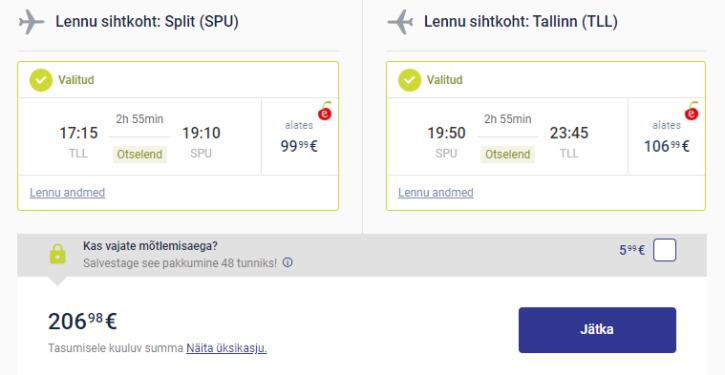This screenshot has width=725, height=375.
Task: Click the airplane icon next to Tallinn (TLL)
Action: pyautogui.click(x=400, y=22)
